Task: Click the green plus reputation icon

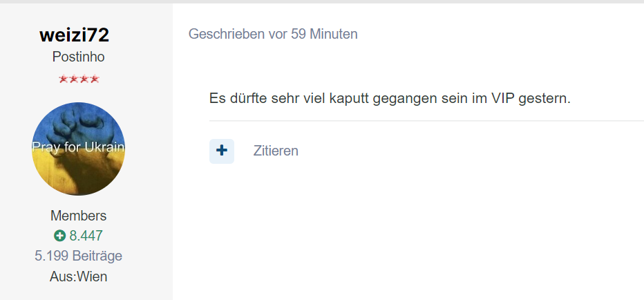Action: 59,236
